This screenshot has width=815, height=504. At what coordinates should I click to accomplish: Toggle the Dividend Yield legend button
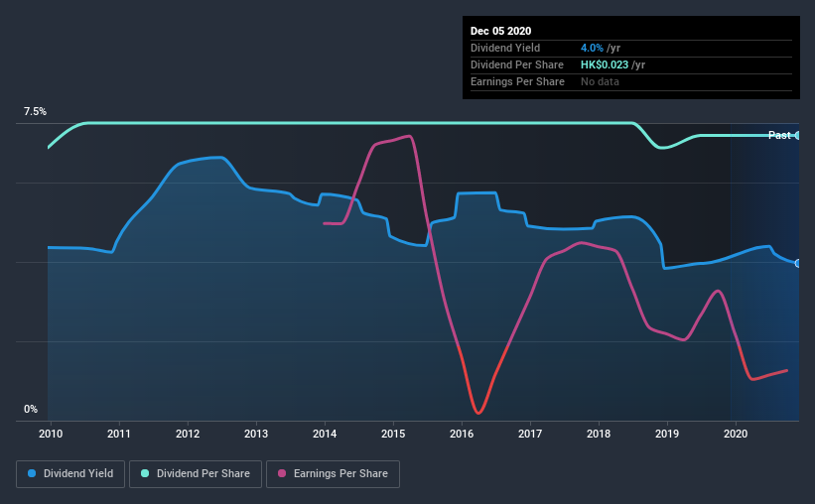click(x=70, y=474)
